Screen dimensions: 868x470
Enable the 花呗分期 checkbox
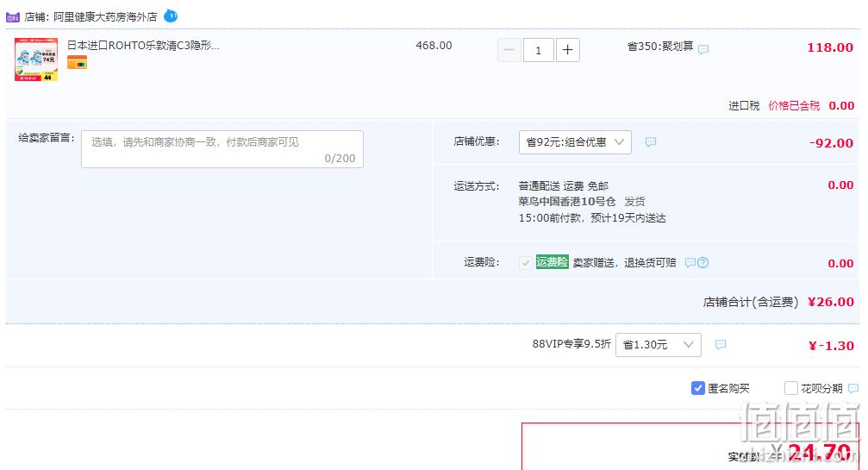coord(790,388)
